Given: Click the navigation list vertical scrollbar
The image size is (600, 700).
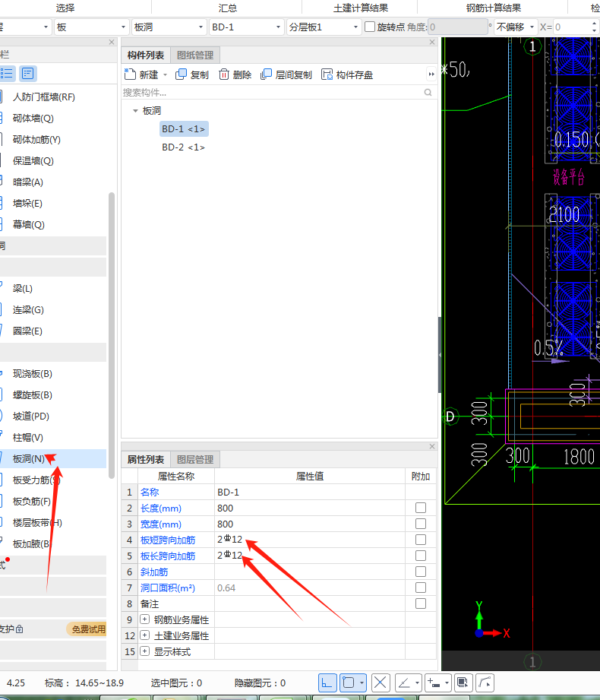Looking at the screenshot, I should [x=112, y=335].
